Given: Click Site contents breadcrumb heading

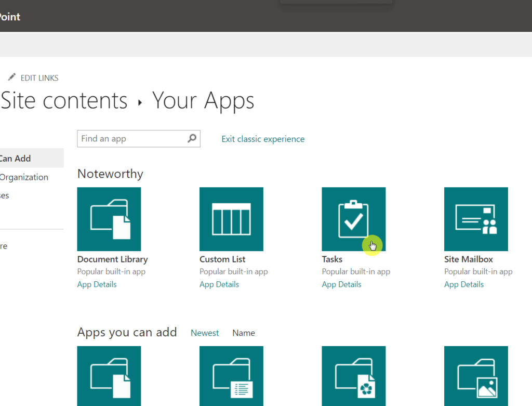Looking at the screenshot, I should point(64,100).
